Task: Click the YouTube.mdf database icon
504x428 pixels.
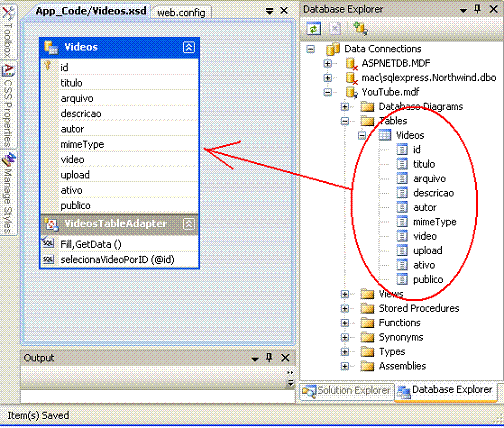Action: pos(351,92)
